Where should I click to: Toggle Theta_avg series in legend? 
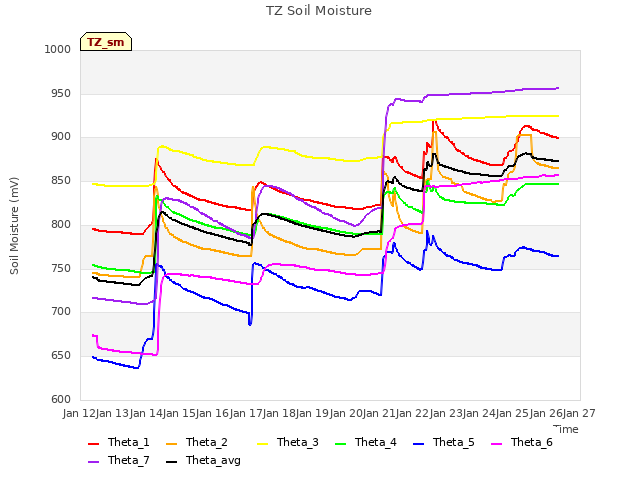(x=203, y=460)
